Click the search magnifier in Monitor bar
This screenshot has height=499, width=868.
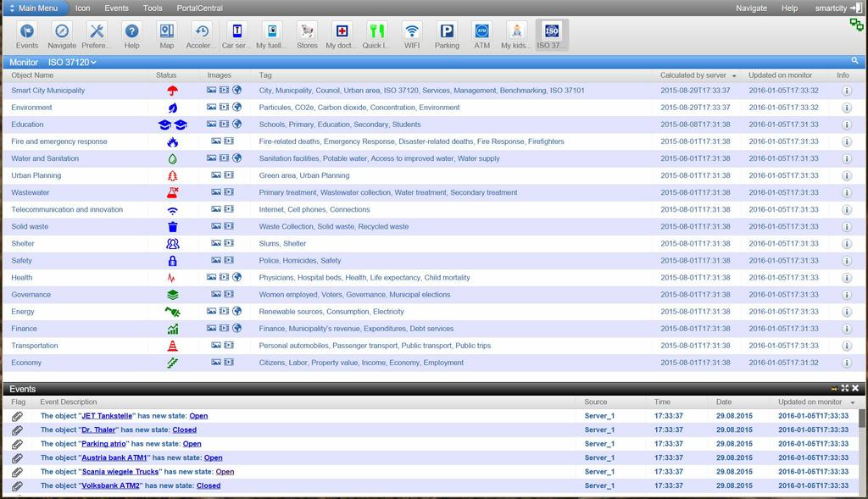point(855,61)
